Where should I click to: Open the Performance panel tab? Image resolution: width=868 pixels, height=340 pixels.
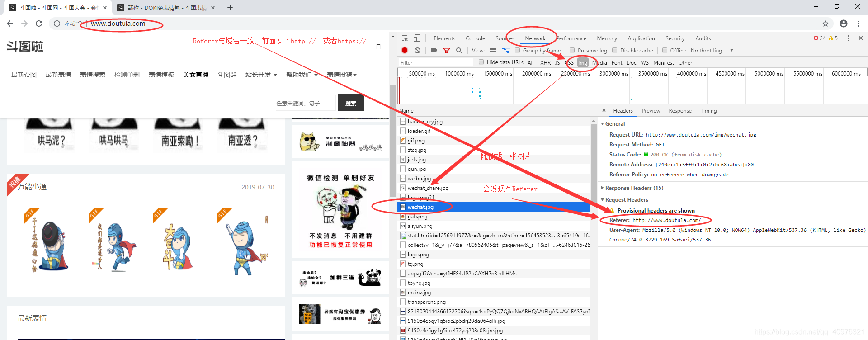571,38
